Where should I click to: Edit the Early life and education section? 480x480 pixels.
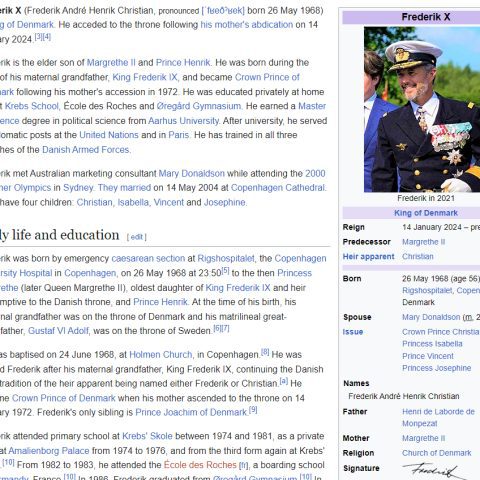(136, 237)
